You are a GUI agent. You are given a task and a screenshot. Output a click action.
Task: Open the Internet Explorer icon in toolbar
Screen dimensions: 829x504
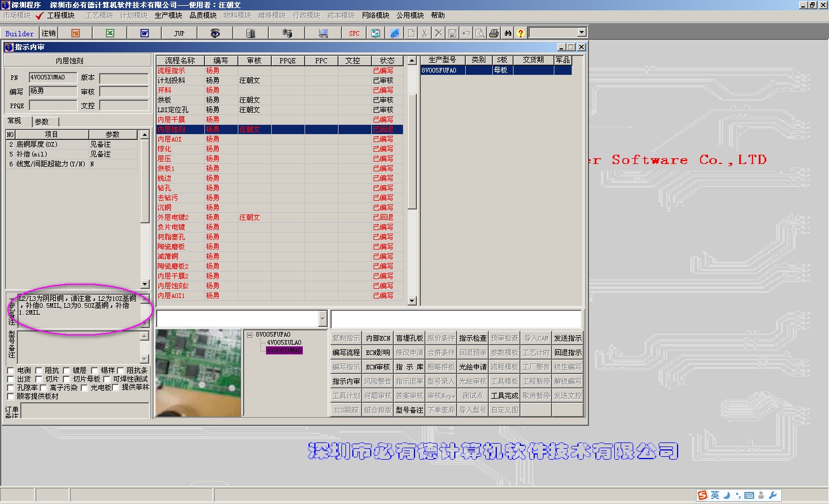click(394, 33)
